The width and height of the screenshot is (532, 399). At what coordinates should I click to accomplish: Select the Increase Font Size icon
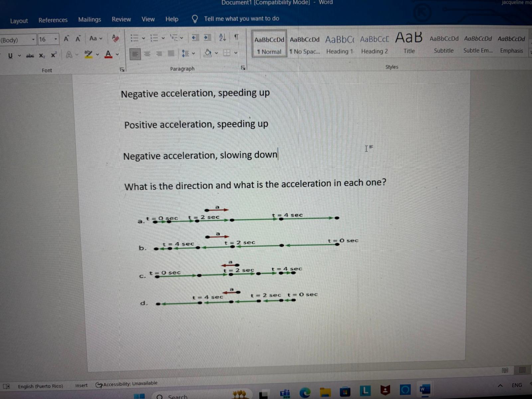(x=66, y=39)
